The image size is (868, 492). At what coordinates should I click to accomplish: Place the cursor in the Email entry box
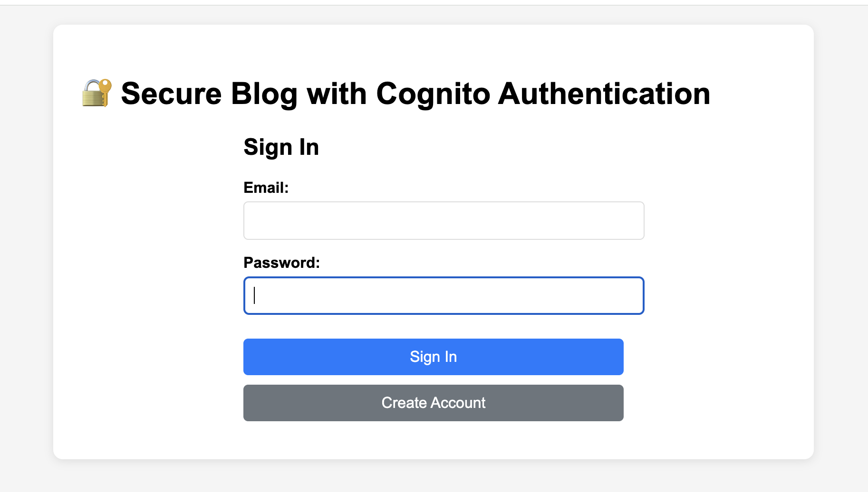pyautogui.click(x=443, y=220)
